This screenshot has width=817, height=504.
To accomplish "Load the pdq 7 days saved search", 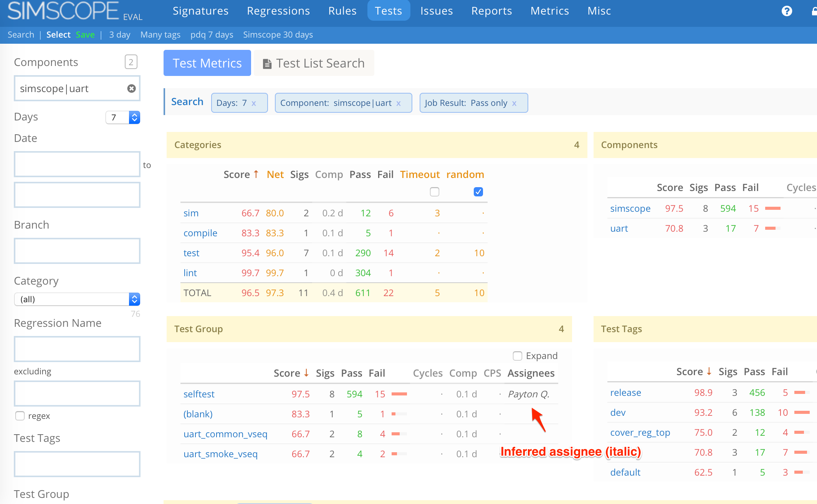I will 212,35.
